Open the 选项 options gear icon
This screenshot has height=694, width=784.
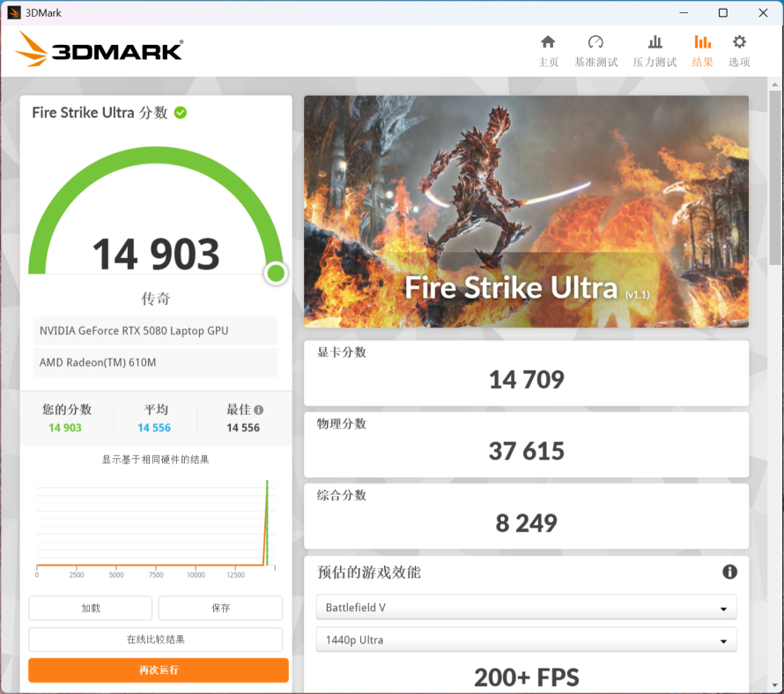coord(739,42)
